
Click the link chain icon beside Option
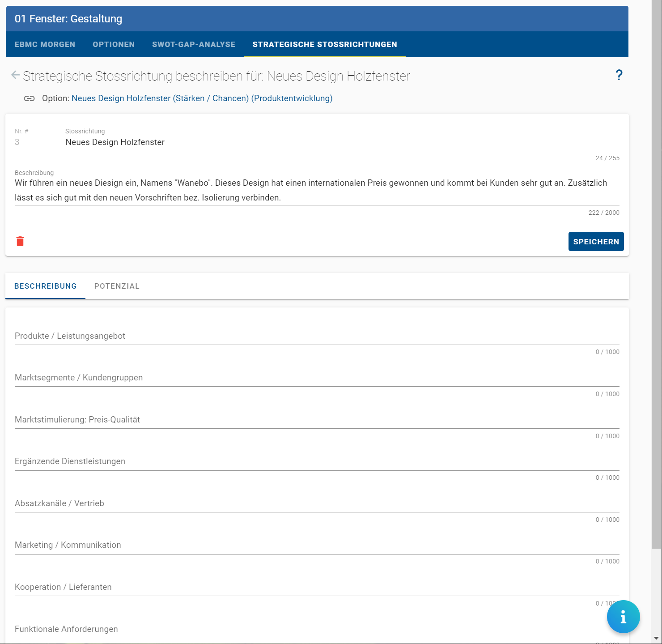(30, 98)
